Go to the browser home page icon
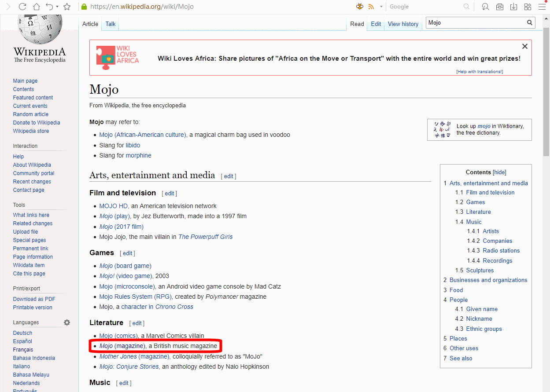Viewport: 550px width, 392px height. (37, 7)
